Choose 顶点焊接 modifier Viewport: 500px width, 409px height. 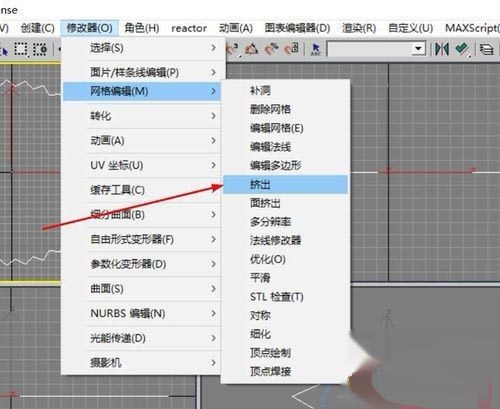(285, 372)
